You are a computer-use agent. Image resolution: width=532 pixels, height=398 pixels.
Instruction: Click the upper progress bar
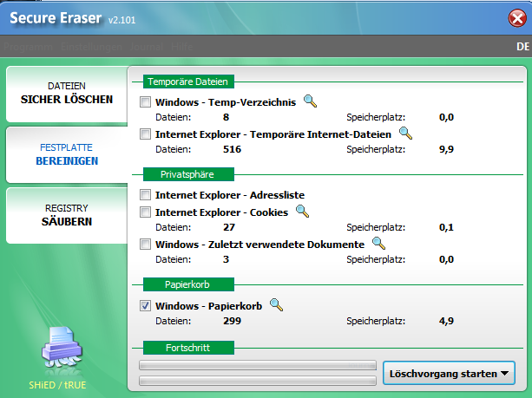tap(258, 365)
